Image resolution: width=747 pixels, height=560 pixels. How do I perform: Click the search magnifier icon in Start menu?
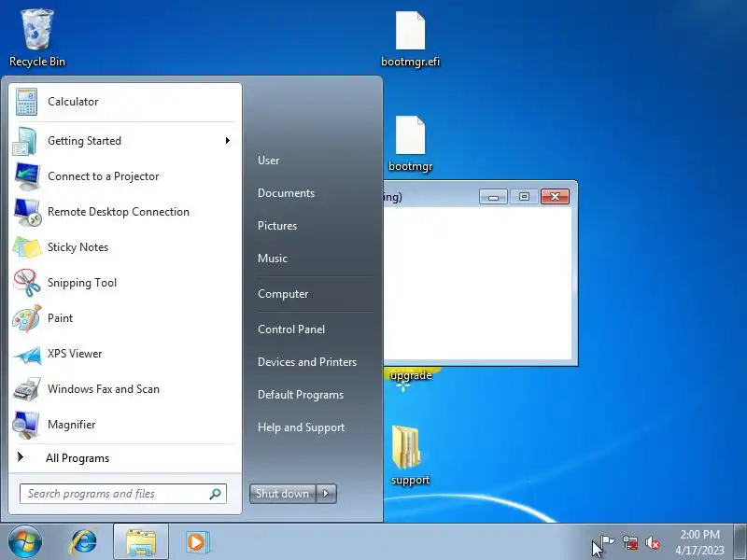tap(215, 494)
